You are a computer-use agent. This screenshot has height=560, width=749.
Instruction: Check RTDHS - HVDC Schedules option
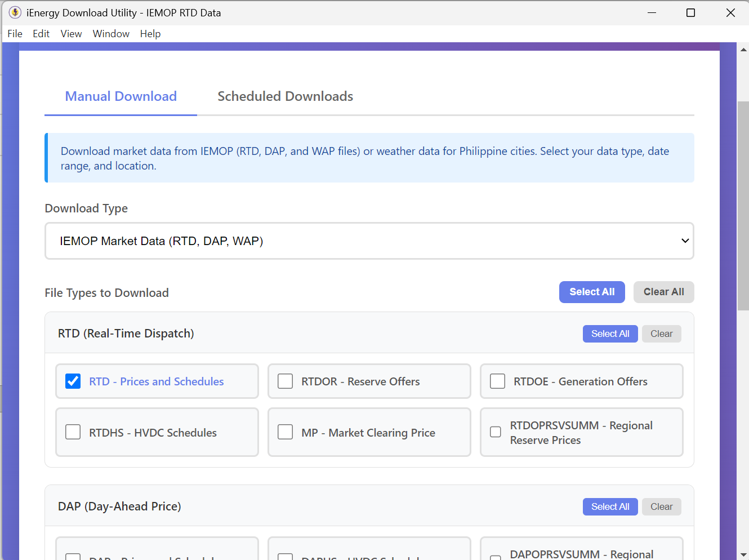73,432
